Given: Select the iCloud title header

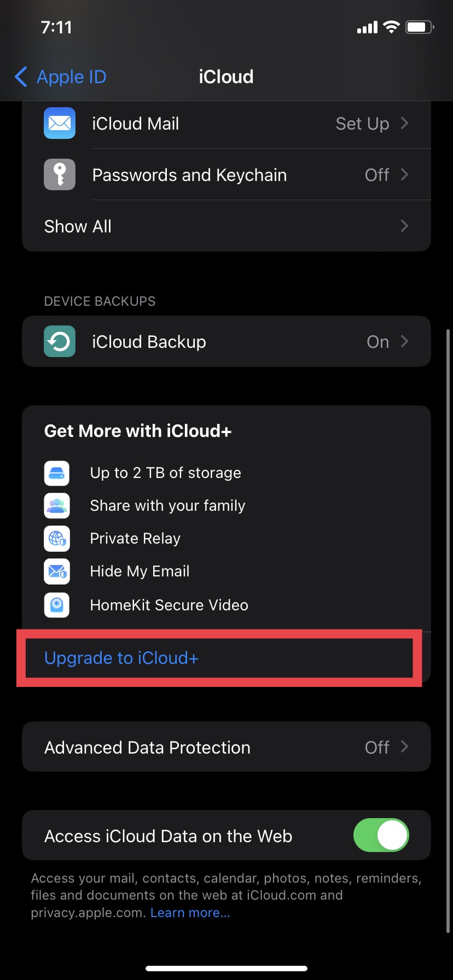Looking at the screenshot, I should [x=226, y=77].
